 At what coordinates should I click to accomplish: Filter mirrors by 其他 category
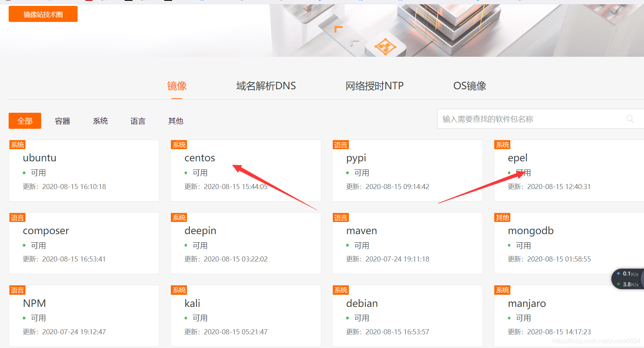point(176,121)
